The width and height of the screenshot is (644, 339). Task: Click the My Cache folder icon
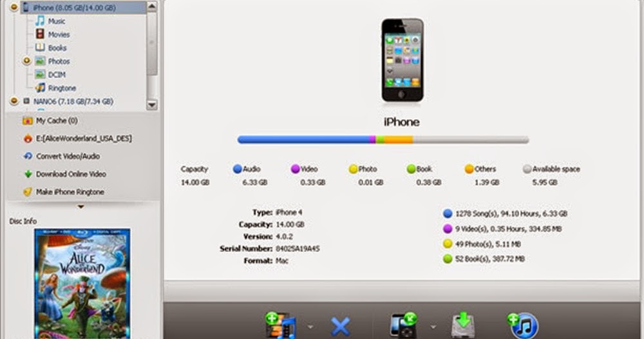pyautogui.click(x=28, y=121)
